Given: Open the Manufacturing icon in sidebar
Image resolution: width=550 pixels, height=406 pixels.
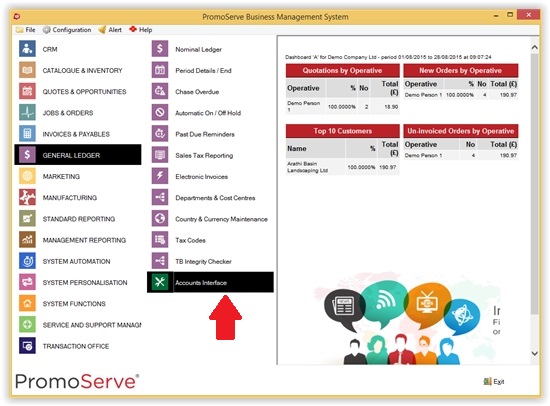Looking at the screenshot, I should (x=27, y=198).
